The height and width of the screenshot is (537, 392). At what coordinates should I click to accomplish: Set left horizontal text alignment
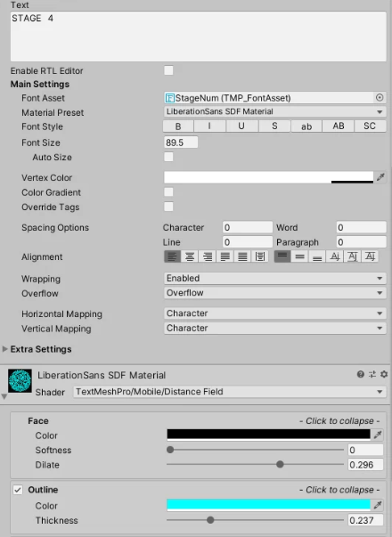click(x=172, y=256)
